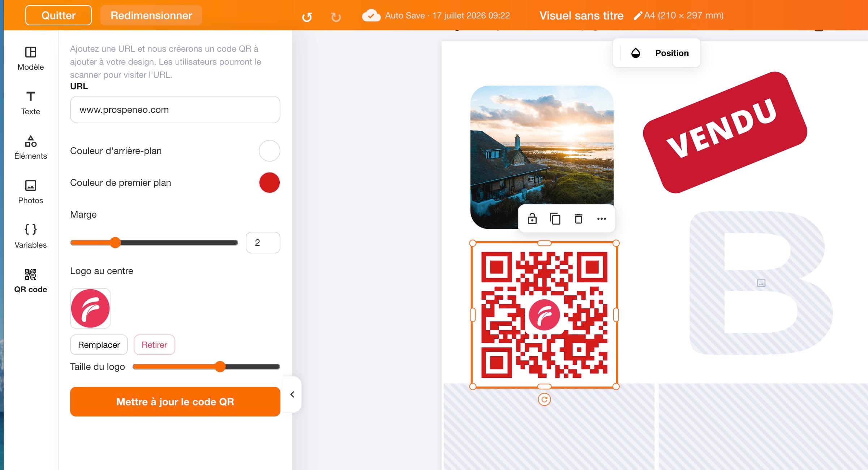Open the more options ellipsis menu

click(x=602, y=219)
